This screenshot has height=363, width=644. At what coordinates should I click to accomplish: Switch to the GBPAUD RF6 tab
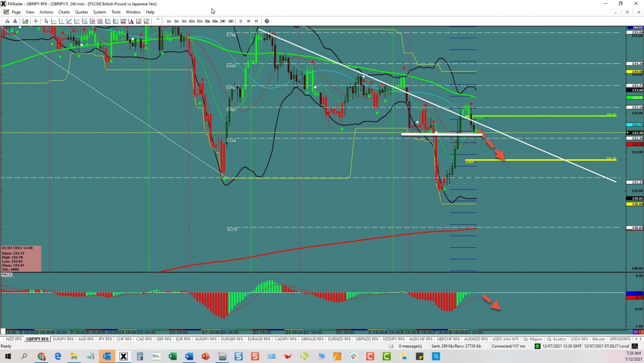(x=312, y=339)
